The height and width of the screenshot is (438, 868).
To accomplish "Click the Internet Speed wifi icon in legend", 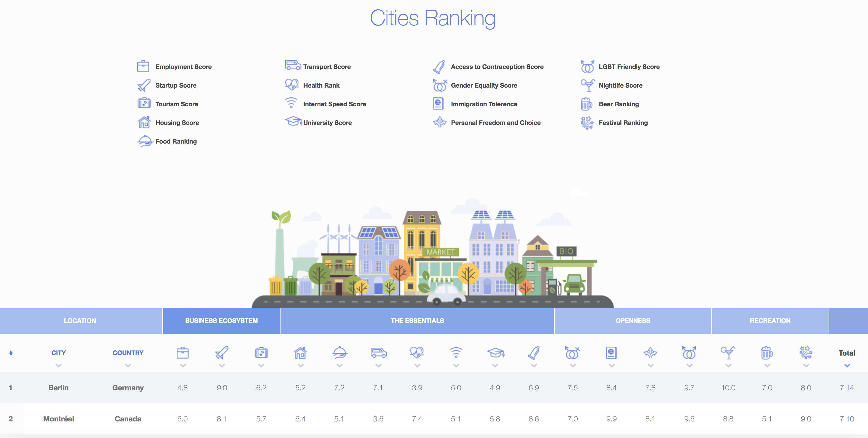I will [x=291, y=103].
